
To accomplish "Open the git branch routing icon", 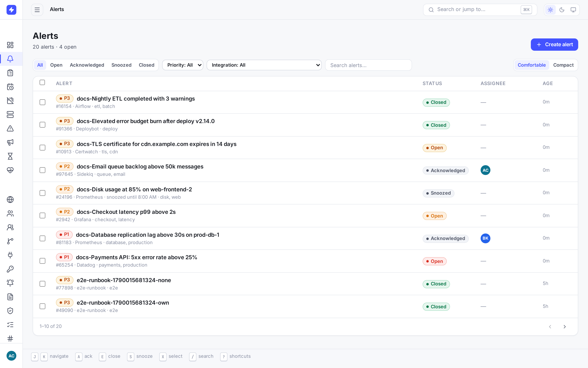I will [10, 241].
